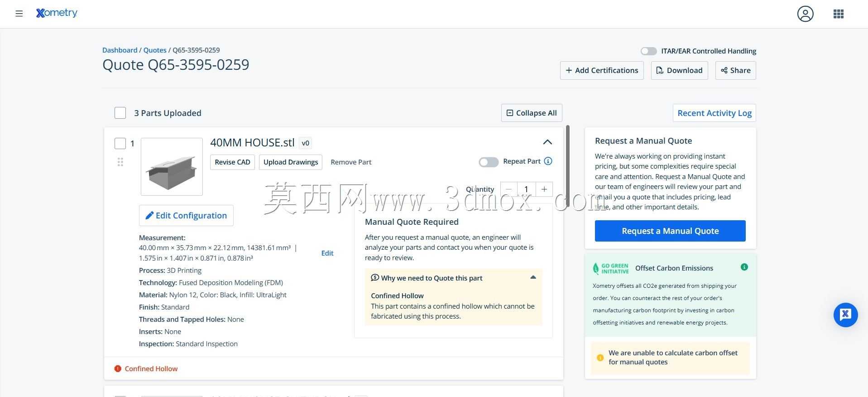The width and height of the screenshot is (868, 397).
Task: Click the 'Finish: Standard' line
Action: pyautogui.click(x=164, y=307)
